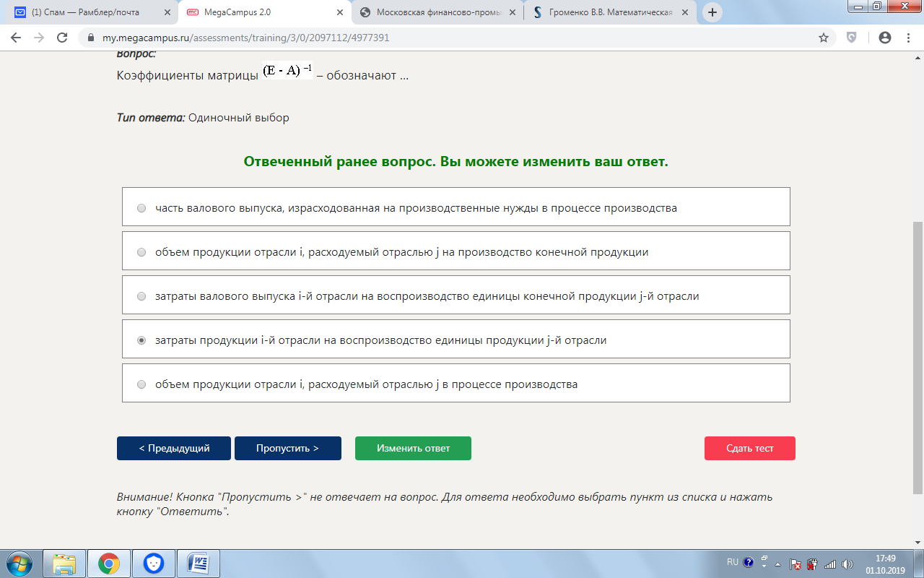Viewport: 924px width, 578px height.
Task: Reload the current page
Action: tap(62, 38)
